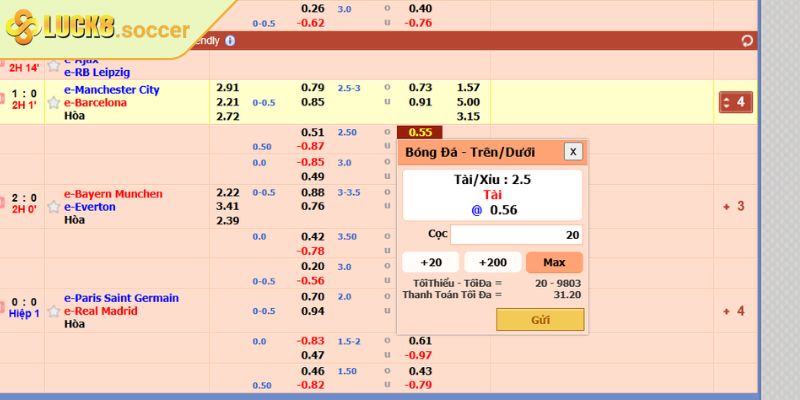Pick first-half odds 5.00

pyautogui.click(x=468, y=102)
